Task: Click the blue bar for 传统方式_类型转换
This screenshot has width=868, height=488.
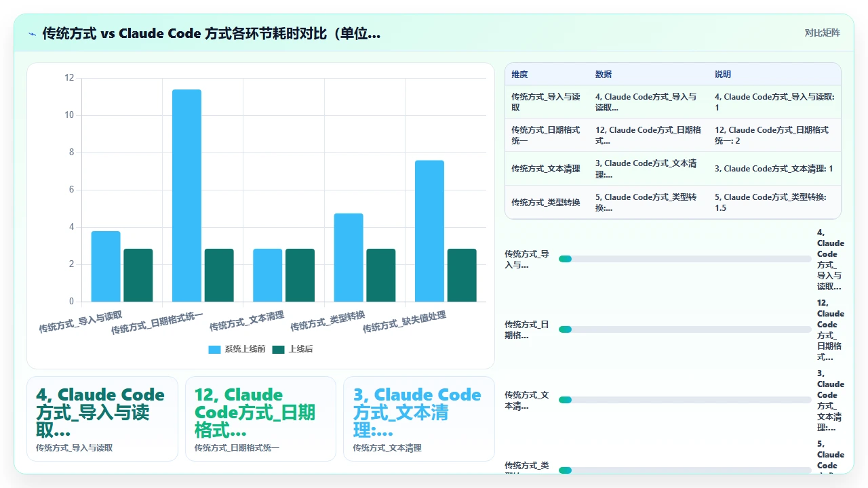Action: coord(349,258)
